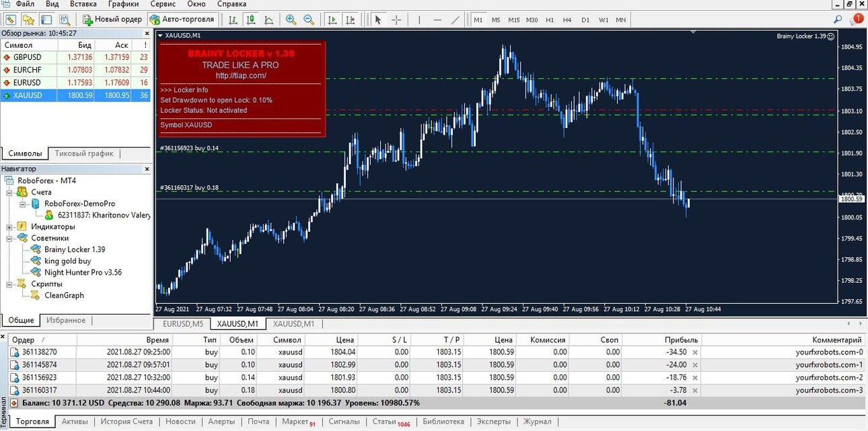Expand the Индикаторы tree node
The height and width of the screenshot is (431, 868).
(x=9, y=226)
